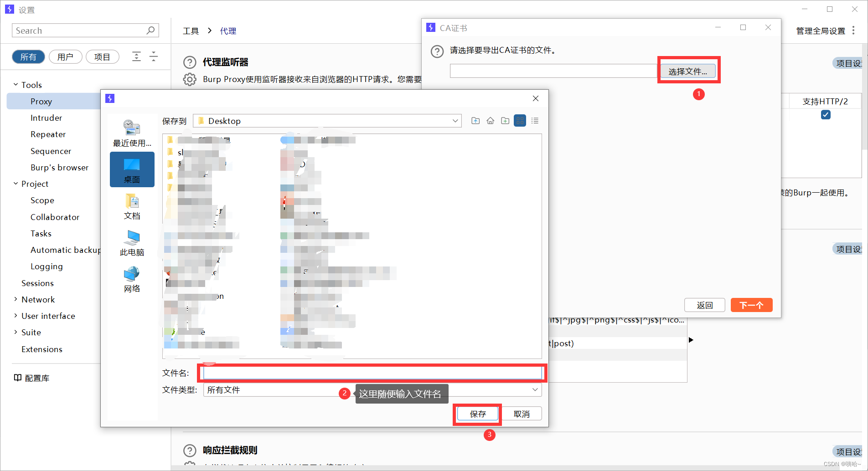Click the Proxy (代理) breadcrumb link
The height and width of the screenshot is (471, 868).
228,31
